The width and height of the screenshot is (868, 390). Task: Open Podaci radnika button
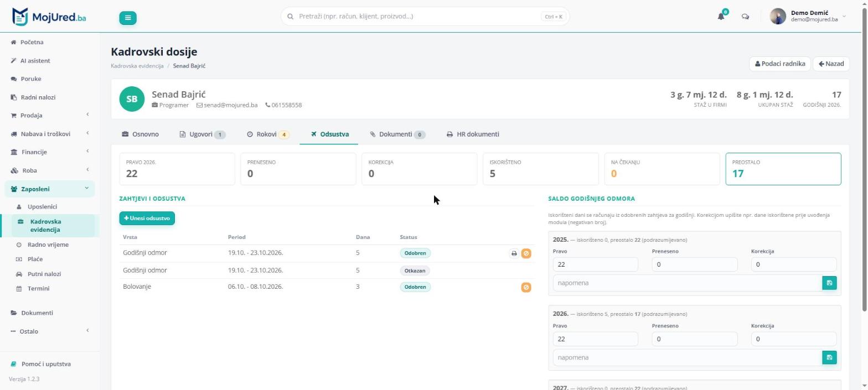pyautogui.click(x=779, y=64)
